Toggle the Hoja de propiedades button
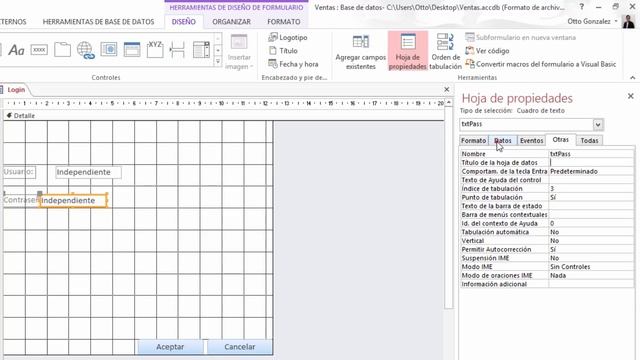This screenshot has height=360, width=640. pos(407,51)
